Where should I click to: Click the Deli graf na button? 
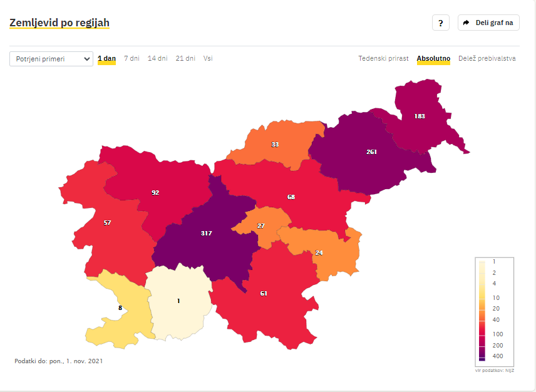pyautogui.click(x=488, y=23)
